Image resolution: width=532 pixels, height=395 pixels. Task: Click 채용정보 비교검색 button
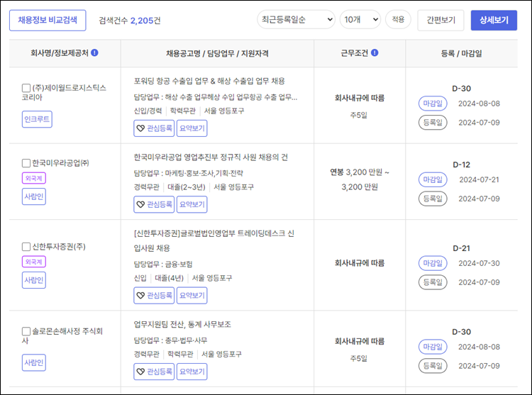pos(48,21)
